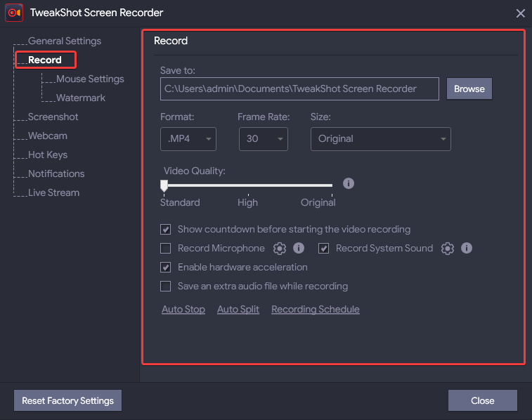Viewport: 532px width, 420px height.
Task: Open the Auto Stop link
Action: [183, 310]
